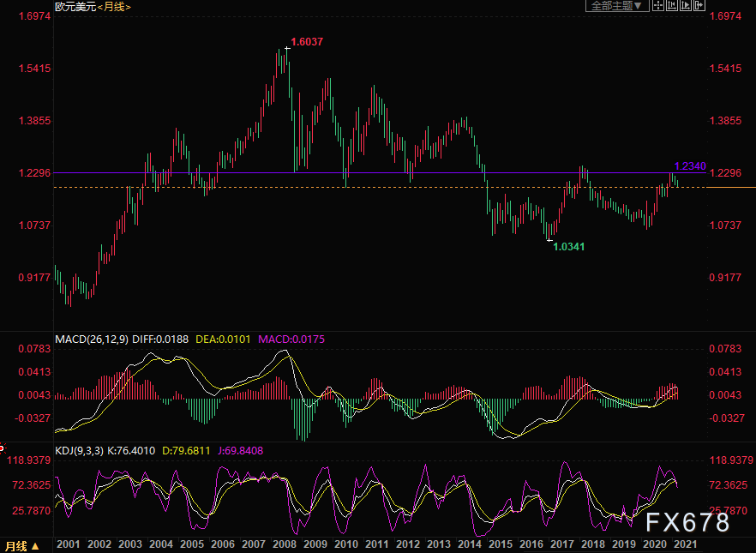756x553 pixels.
Task: Click the right KDJ axis 118.9379 value
Action: (731, 460)
